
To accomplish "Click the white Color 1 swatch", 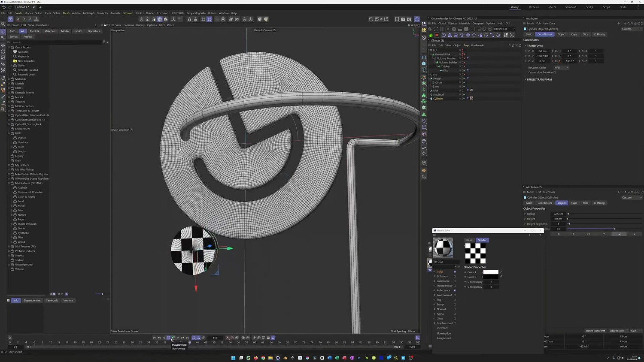I will pos(491,272).
